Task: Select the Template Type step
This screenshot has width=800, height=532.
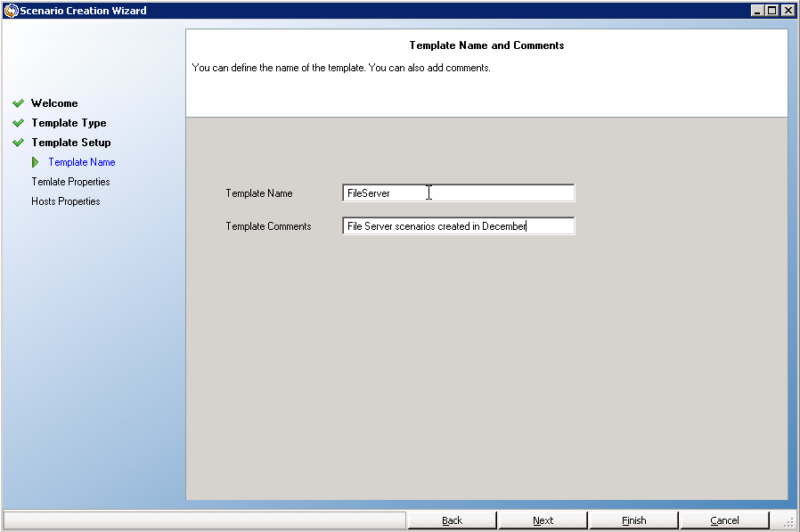Action: pos(69,123)
